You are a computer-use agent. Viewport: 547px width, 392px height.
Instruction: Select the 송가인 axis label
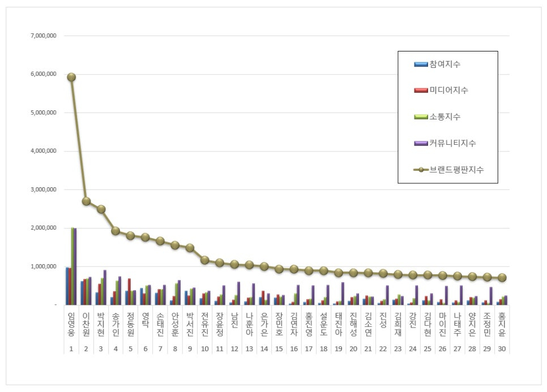click(x=116, y=322)
